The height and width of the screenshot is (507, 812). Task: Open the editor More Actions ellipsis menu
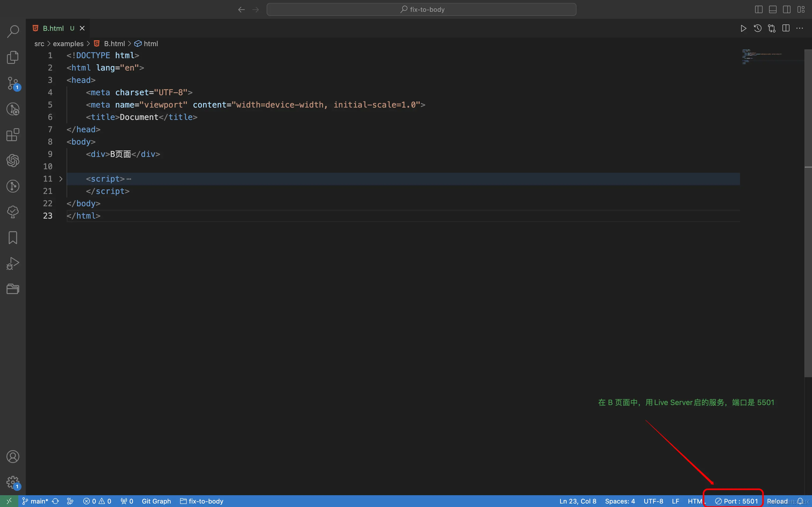pyautogui.click(x=800, y=28)
